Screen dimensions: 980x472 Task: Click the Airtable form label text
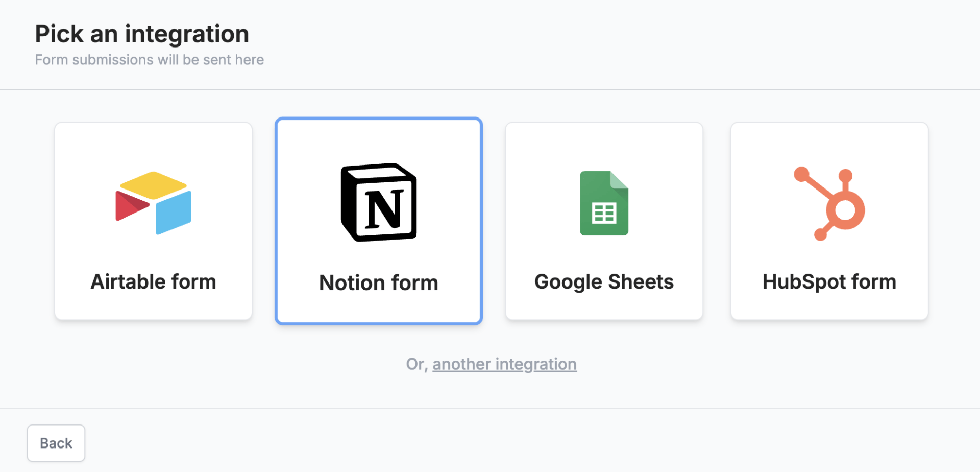coord(153,281)
